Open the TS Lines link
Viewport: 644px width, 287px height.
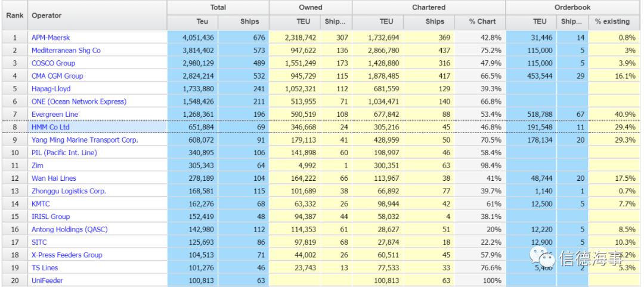pos(44,268)
